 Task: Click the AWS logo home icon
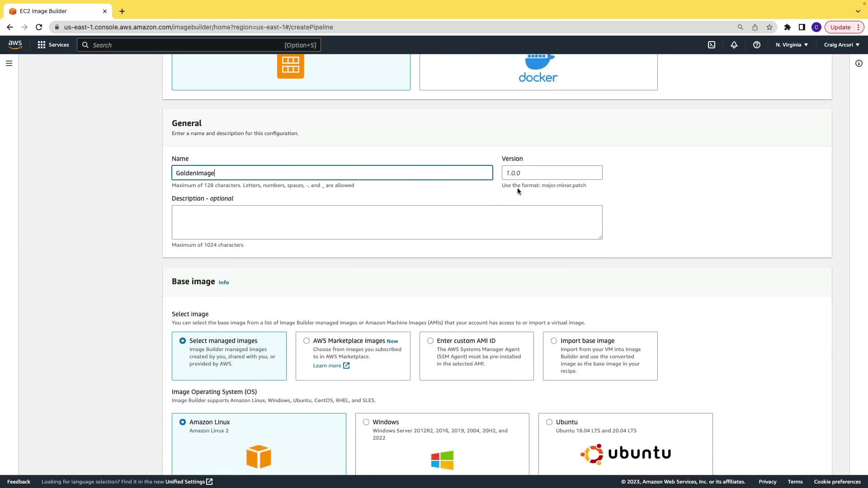tap(15, 44)
